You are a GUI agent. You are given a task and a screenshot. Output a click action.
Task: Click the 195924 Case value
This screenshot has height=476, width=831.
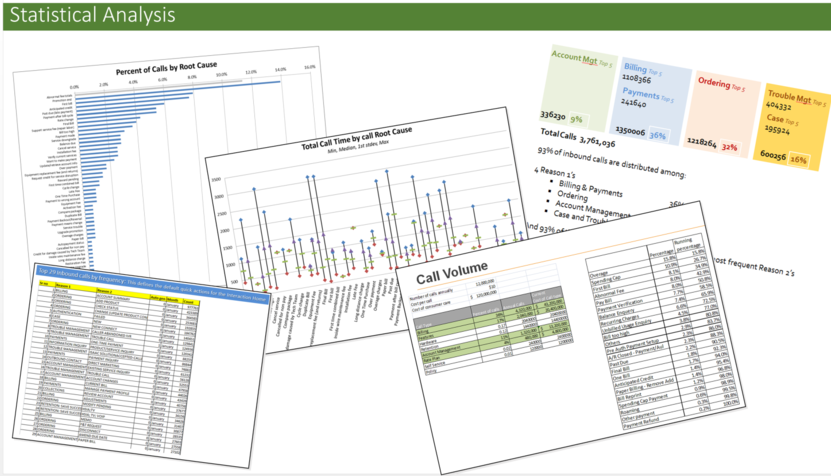(777, 129)
